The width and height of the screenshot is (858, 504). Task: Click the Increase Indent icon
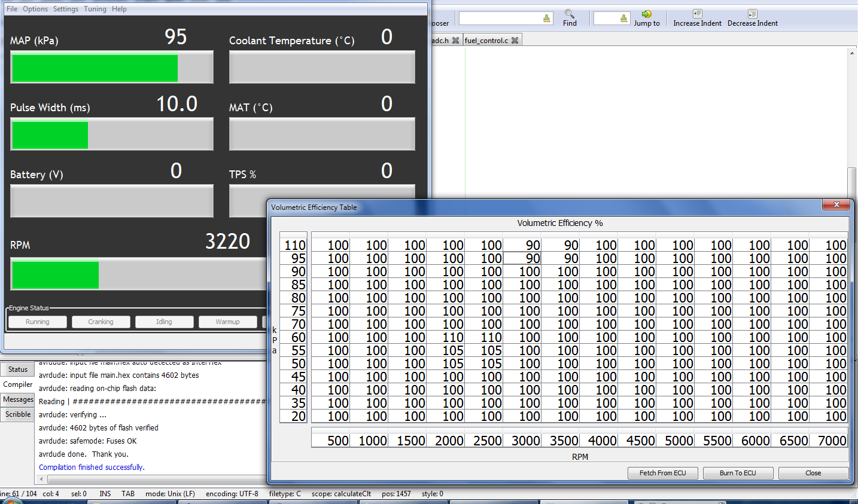[697, 14]
